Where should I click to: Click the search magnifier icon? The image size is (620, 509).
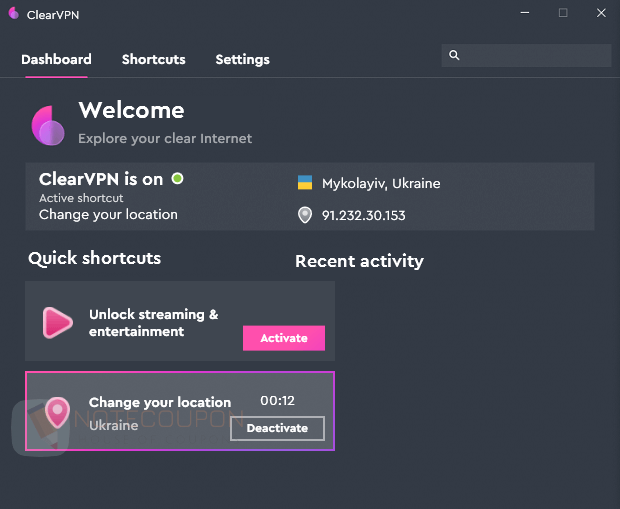(454, 55)
